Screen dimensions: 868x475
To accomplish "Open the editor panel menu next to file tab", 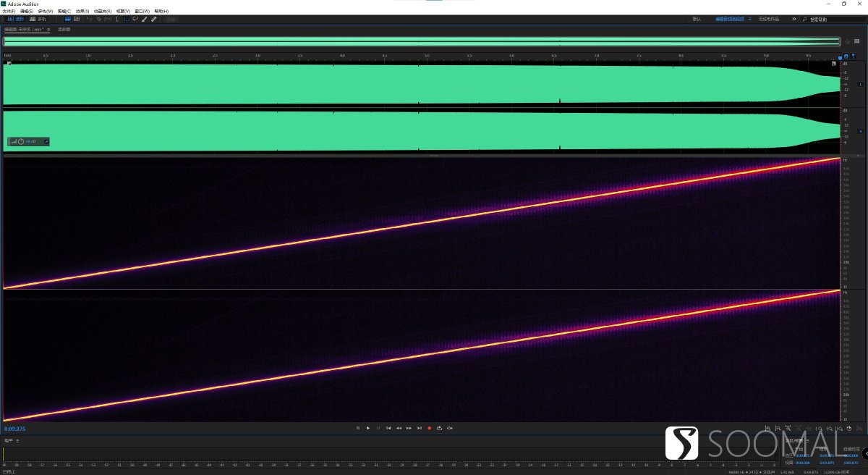I will point(48,30).
